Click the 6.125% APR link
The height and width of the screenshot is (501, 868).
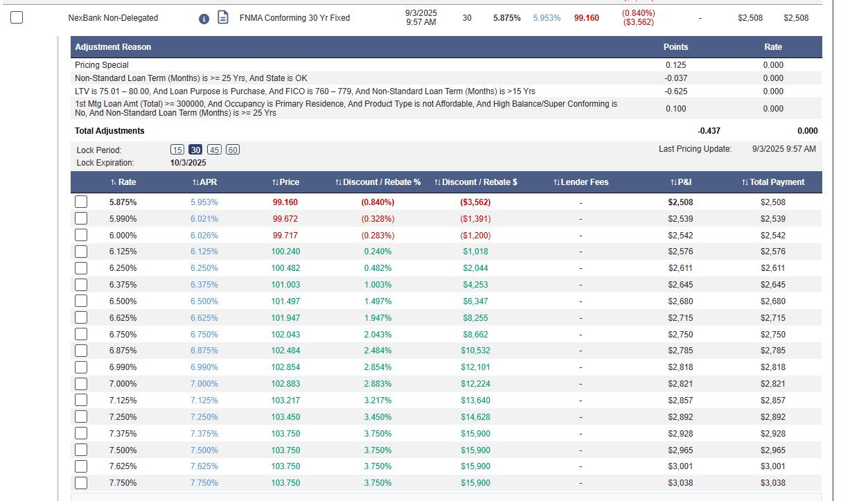click(x=204, y=252)
